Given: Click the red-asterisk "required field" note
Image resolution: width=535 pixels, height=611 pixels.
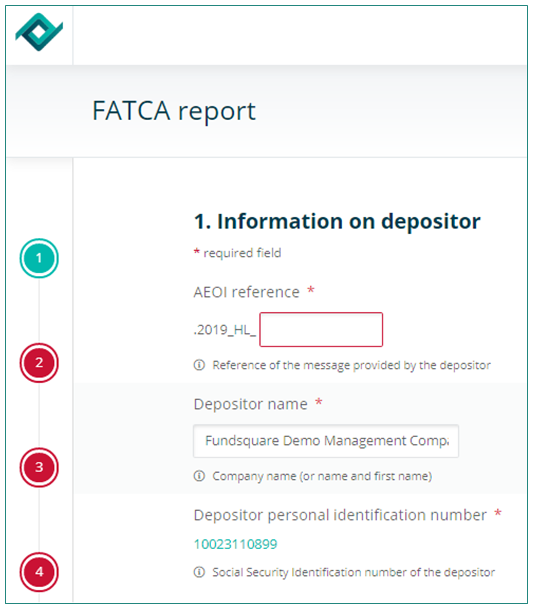Looking at the screenshot, I should click(x=237, y=253).
